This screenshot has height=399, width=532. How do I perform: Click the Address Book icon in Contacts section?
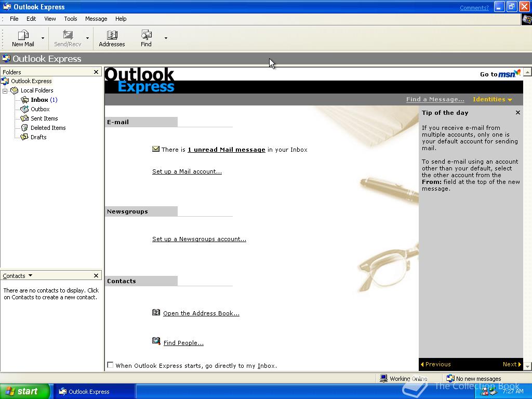coord(156,312)
